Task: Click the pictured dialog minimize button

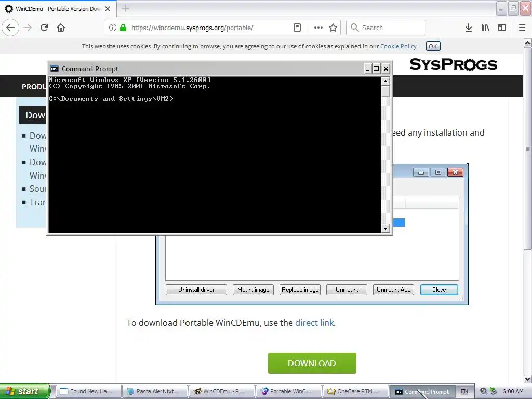Action: (x=421, y=172)
